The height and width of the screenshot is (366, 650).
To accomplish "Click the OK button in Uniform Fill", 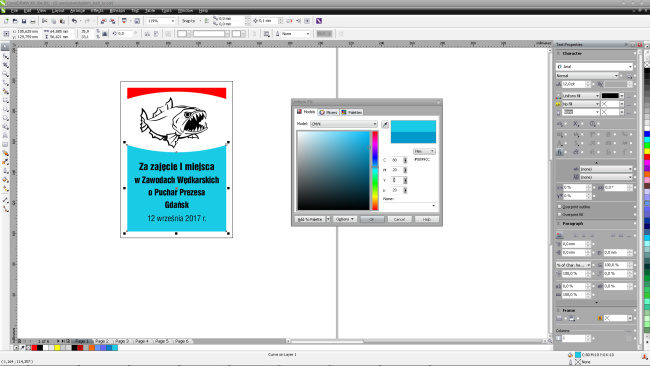I will 372,219.
